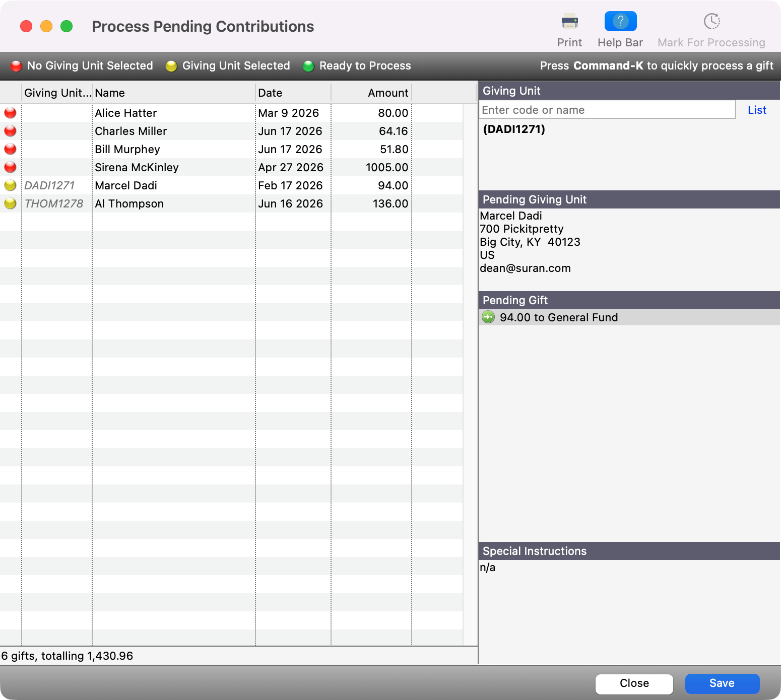
Task: Click red status ball for Charles Miller
Action: (x=10, y=131)
